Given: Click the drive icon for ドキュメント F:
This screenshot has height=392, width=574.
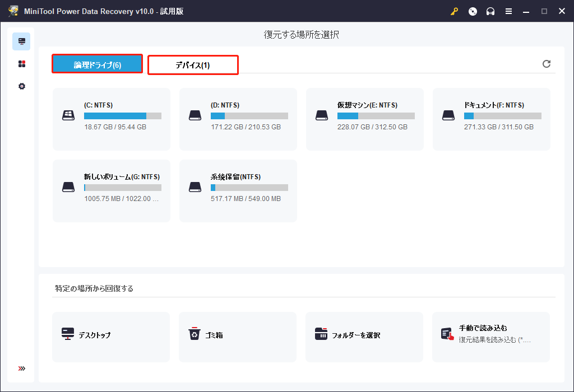Looking at the screenshot, I should [448, 115].
